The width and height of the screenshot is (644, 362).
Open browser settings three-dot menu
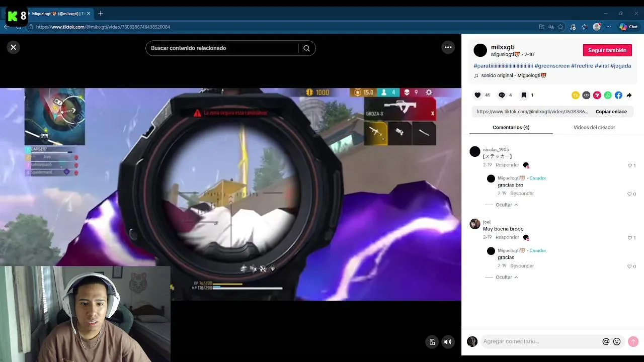pyautogui.click(x=609, y=27)
